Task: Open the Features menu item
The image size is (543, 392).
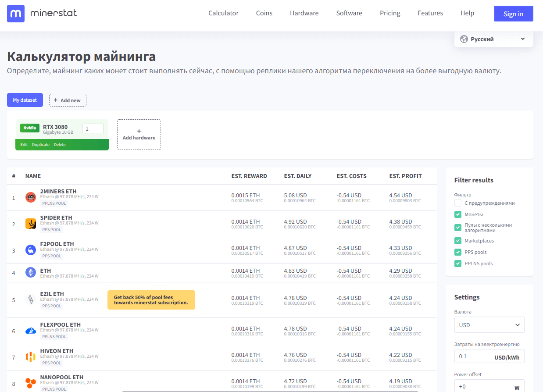Action: [x=430, y=13]
